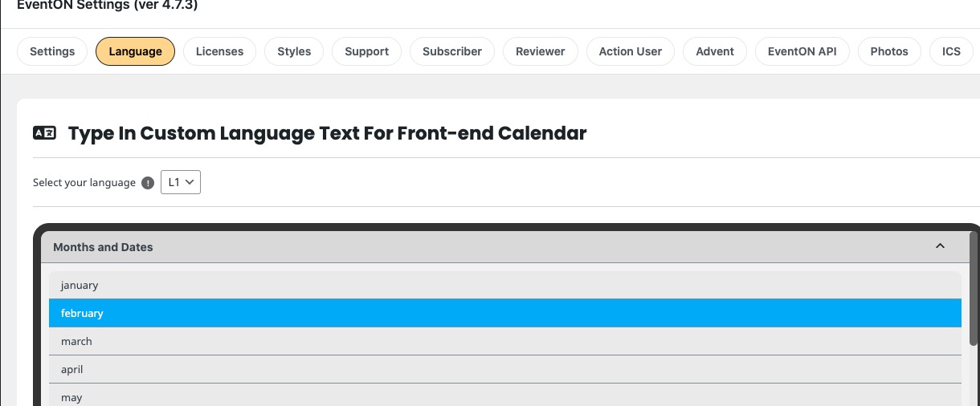This screenshot has width=980, height=406.
Task: Select the Action User tab
Action: click(x=631, y=51)
